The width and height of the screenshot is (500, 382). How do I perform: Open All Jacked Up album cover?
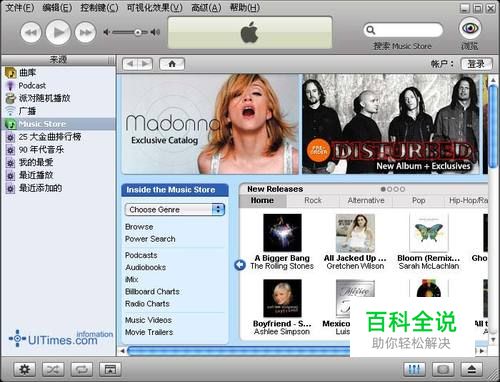click(355, 233)
